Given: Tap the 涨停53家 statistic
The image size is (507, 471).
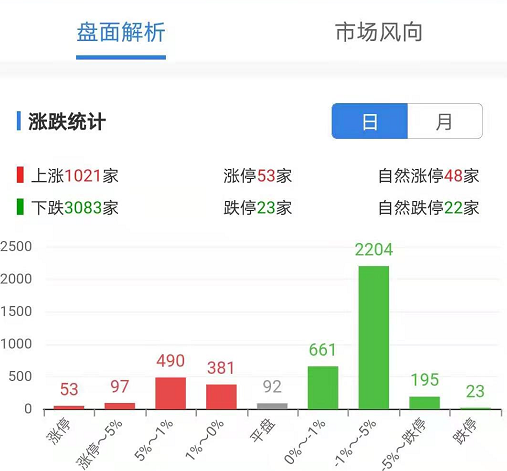Looking at the screenshot, I should [x=258, y=176].
